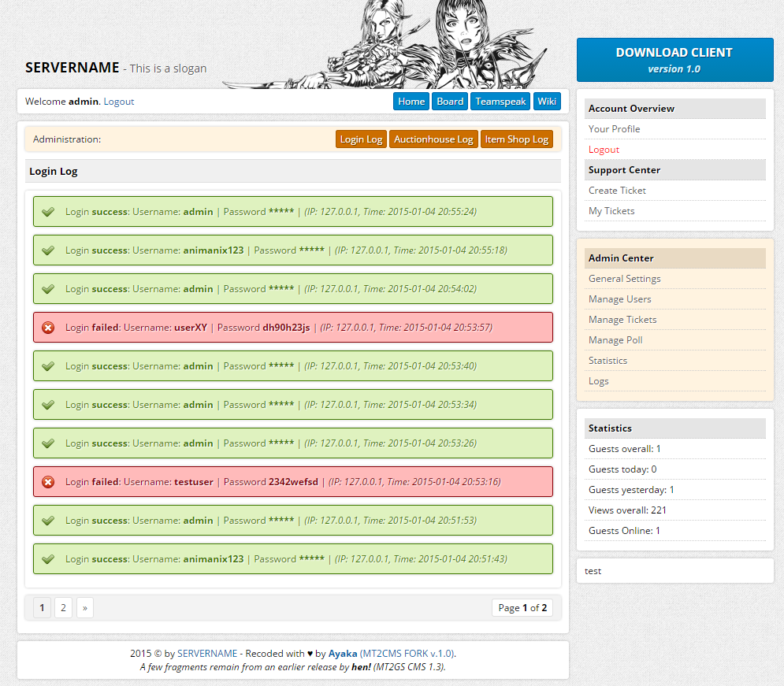Open Create Ticket in Support Center
Viewport: 784px width, 686px height.
pos(617,191)
